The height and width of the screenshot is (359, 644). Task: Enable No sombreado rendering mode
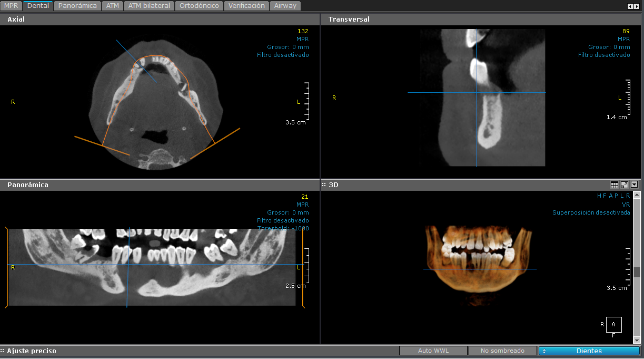coord(502,350)
